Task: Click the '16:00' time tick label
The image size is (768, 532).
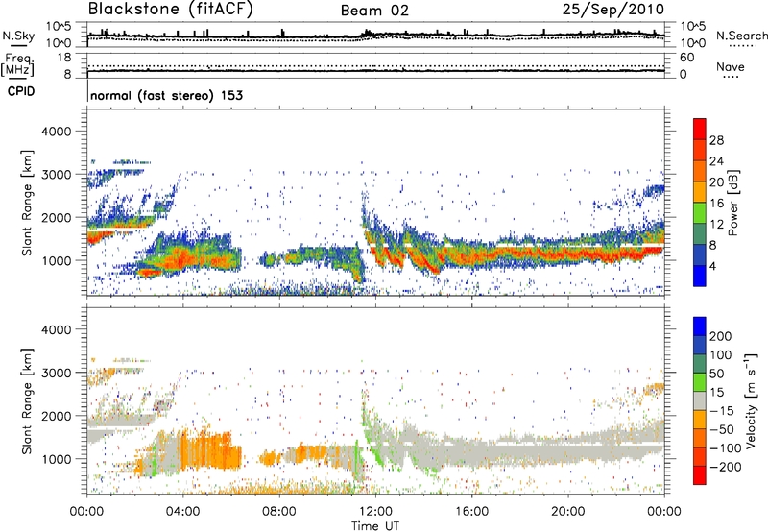Action: coord(471,512)
